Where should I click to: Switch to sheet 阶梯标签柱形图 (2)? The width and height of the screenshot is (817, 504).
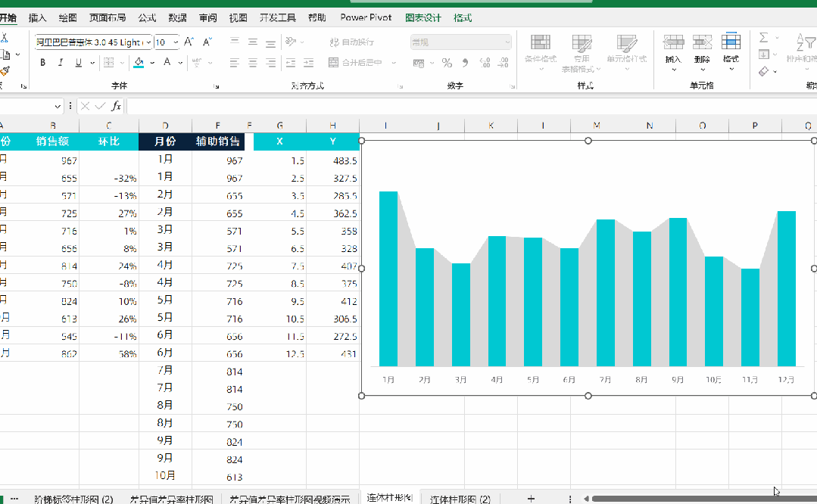click(x=73, y=499)
